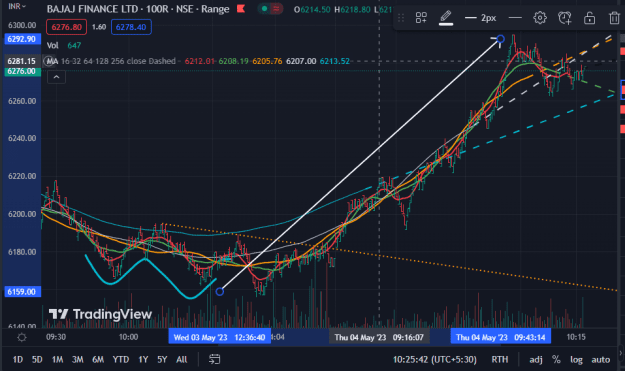Click the Thu 04 May '23 09:43:14 label
Viewport: 625px width, 371px height.
[x=501, y=338]
